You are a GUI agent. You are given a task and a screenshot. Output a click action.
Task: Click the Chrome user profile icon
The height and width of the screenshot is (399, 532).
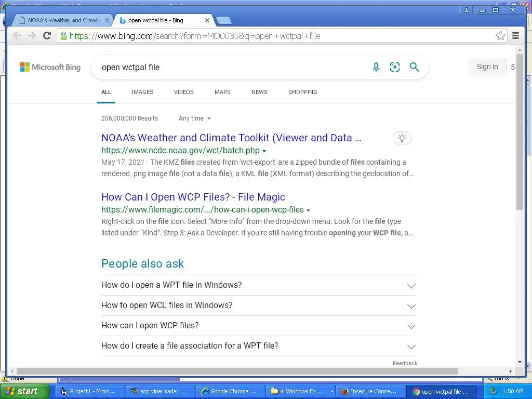(x=467, y=10)
